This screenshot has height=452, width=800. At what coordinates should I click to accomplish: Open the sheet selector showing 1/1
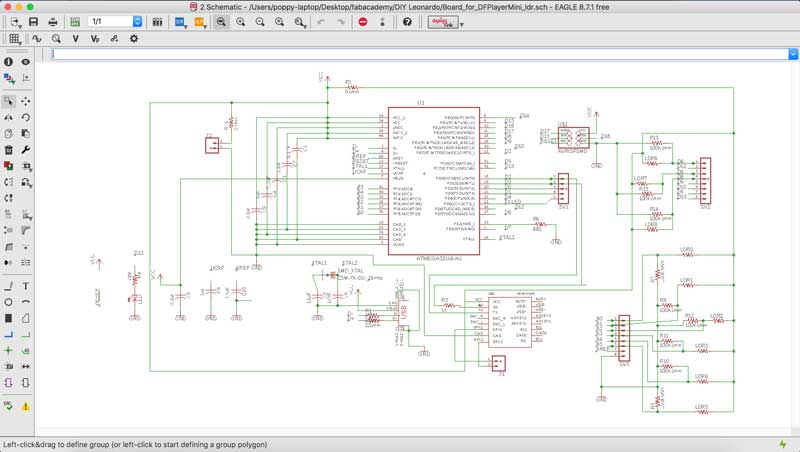115,21
